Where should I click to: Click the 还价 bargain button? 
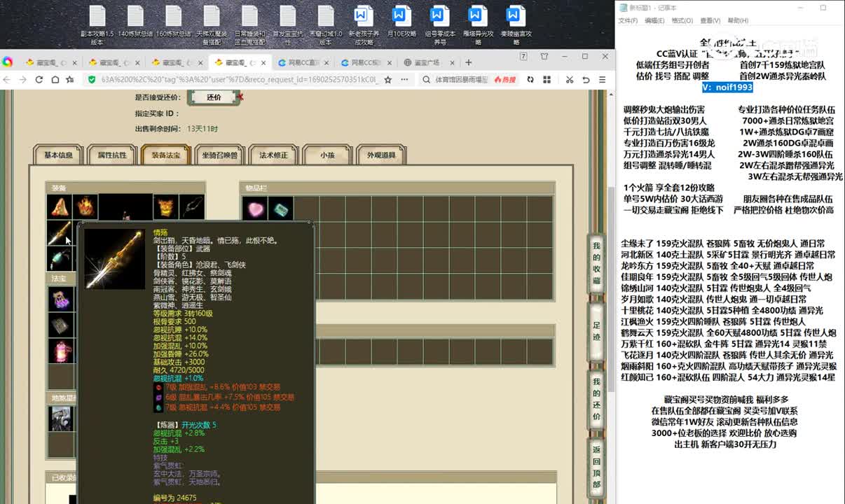click(214, 97)
